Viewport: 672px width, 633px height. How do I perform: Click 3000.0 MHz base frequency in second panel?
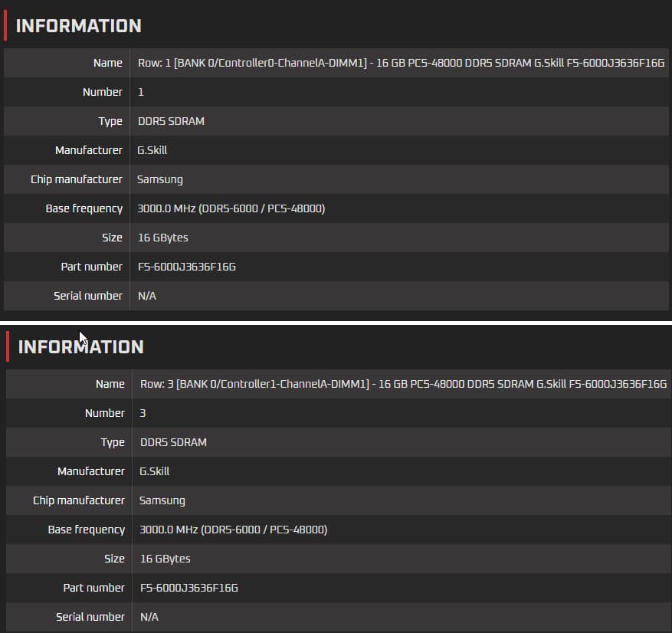[x=233, y=530]
